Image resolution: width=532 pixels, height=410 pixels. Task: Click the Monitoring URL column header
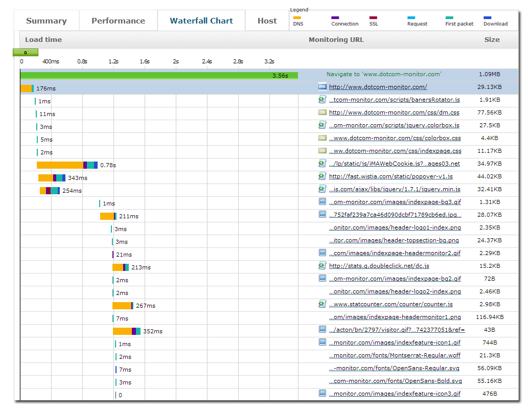pyautogui.click(x=336, y=39)
